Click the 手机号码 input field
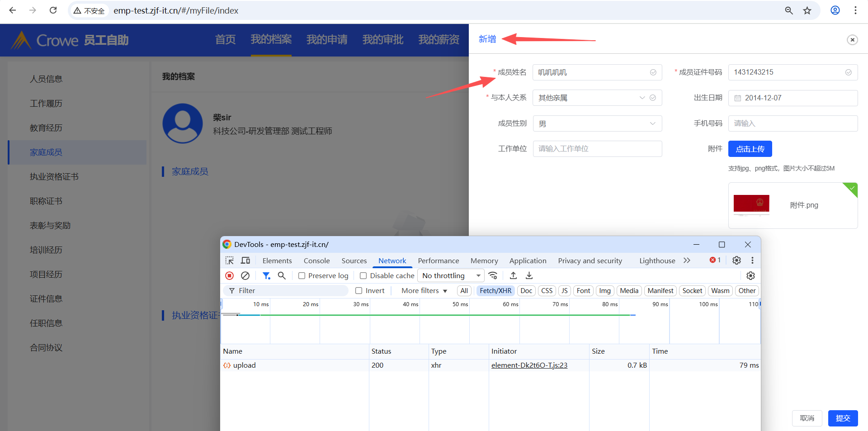Image resolution: width=868 pixels, height=431 pixels. tap(793, 123)
